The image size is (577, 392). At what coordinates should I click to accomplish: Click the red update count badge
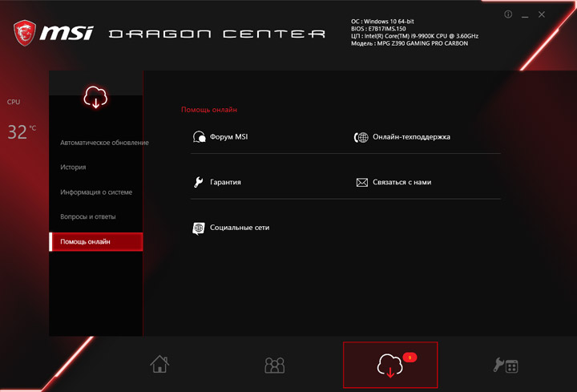coord(410,358)
